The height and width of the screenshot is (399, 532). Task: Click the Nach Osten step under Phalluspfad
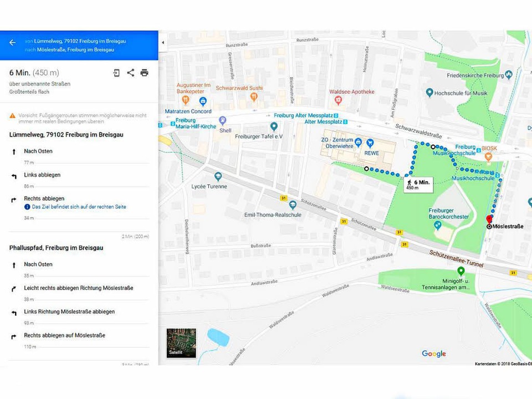click(79, 264)
